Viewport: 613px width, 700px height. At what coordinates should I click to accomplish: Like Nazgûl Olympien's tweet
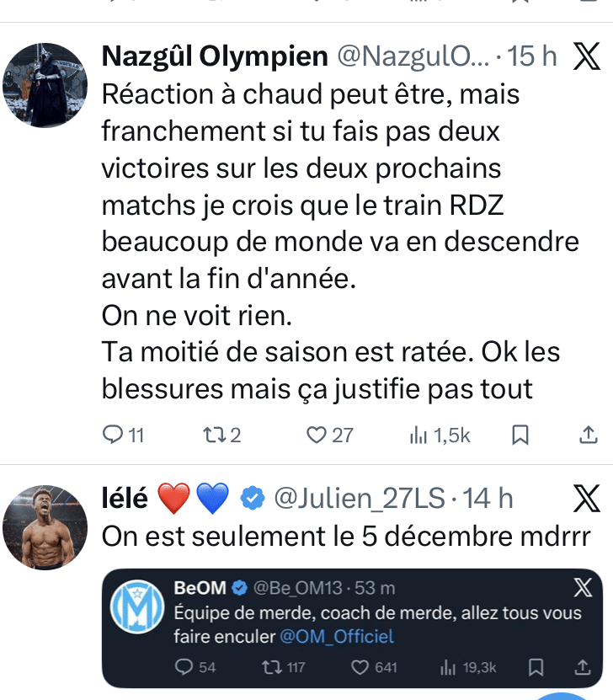317,435
